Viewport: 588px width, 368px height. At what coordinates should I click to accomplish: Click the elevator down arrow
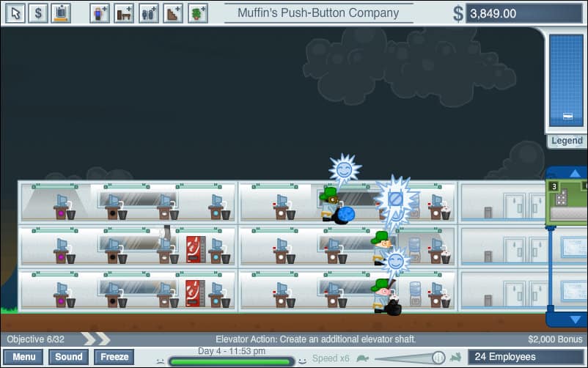coord(575,320)
